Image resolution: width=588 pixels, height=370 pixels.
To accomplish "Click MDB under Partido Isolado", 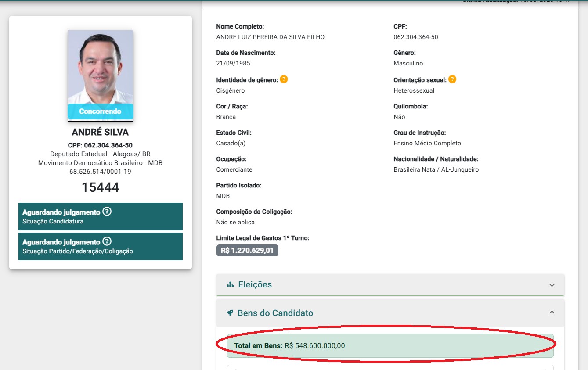I will [x=223, y=196].
